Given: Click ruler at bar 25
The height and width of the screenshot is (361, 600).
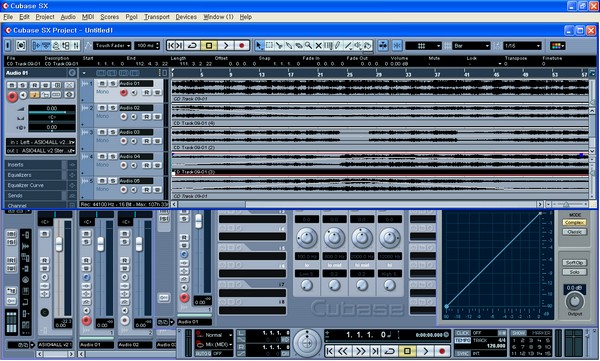Looking at the screenshot, I should (x=350, y=74).
